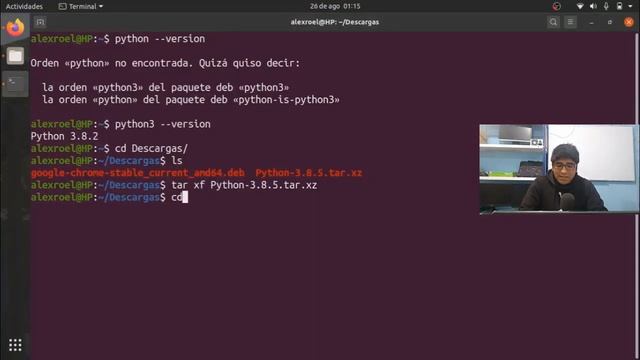Click google-chrome-stable_current_amd64.deb file name
Image resolution: width=640 pixels, height=360 pixels.
(138, 173)
